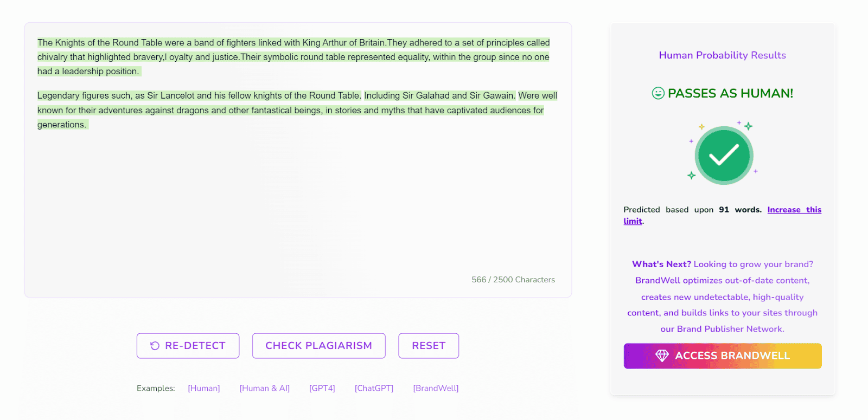Image resolution: width=868 pixels, height=420 pixels.
Task: Click the paragraph starting "The Knights of the Round"
Action: [293, 57]
